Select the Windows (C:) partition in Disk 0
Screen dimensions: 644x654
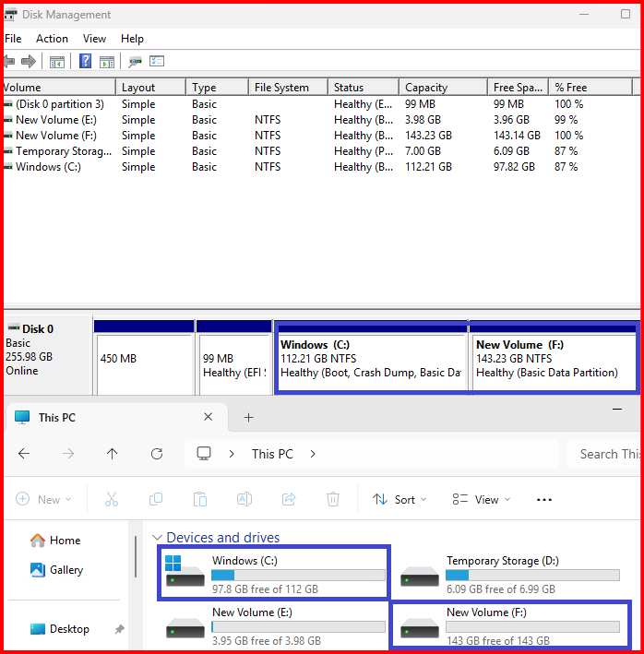(371, 359)
